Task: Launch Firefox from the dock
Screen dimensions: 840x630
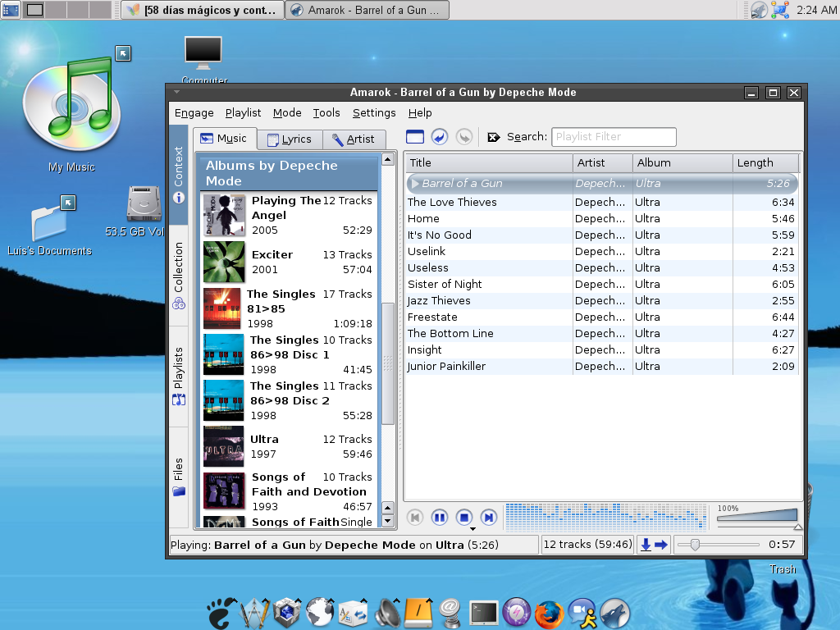Action: coord(549,614)
